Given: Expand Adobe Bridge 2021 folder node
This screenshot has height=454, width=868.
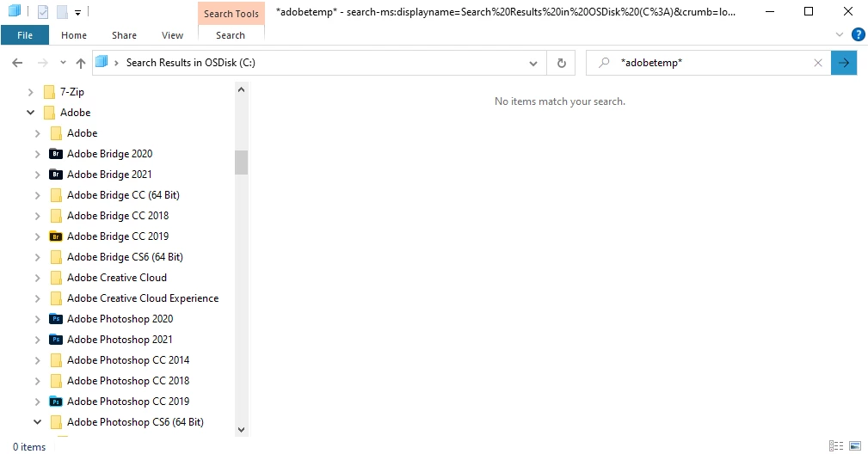Looking at the screenshot, I should (37, 175).
